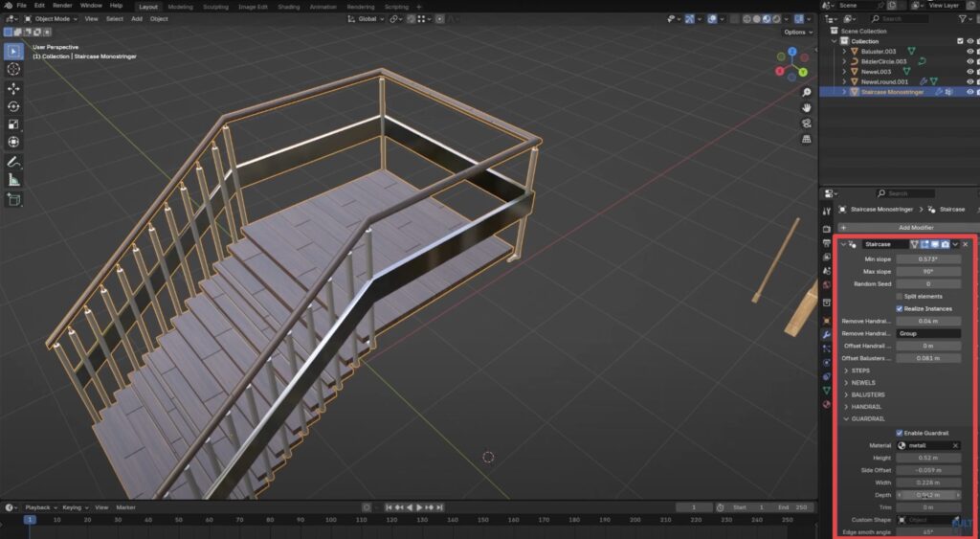Viewport: 980px width, 539px height.
Task: Select the Add Cube tool
Action: [13, 199]
